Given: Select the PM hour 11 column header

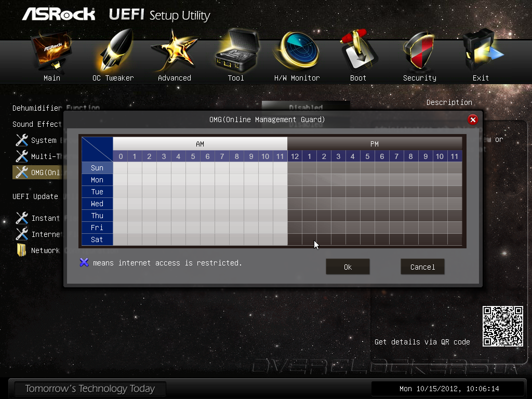Looking at the screenshot, I should (455, 156).
